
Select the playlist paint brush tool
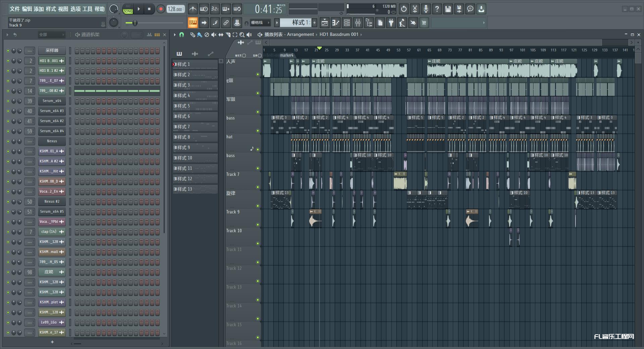click(x=200, y=35)
